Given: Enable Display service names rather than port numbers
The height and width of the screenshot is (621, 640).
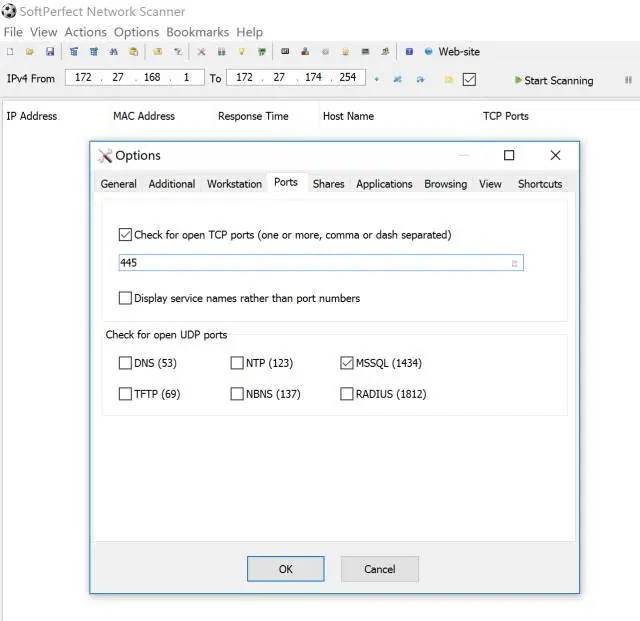Looking at the screenshot, I should click(x=125, y=298).
